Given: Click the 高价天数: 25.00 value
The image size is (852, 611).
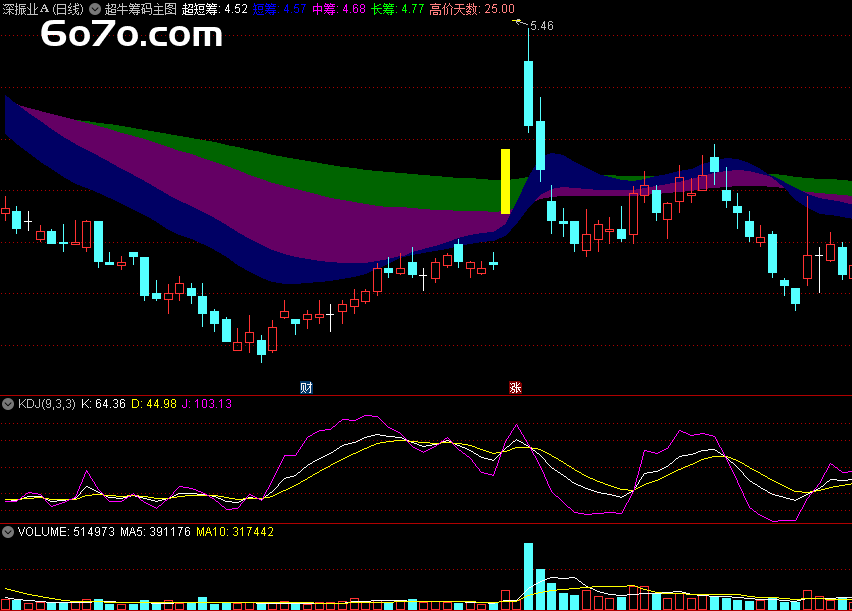Looking at the screenshot, I should click(x=472, y=9).
